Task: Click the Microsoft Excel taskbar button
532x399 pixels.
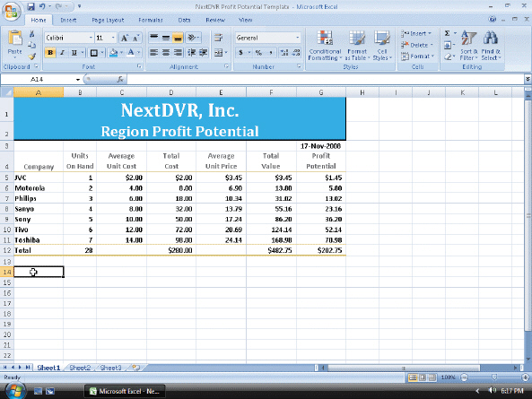Action: (x=125, y=391)
